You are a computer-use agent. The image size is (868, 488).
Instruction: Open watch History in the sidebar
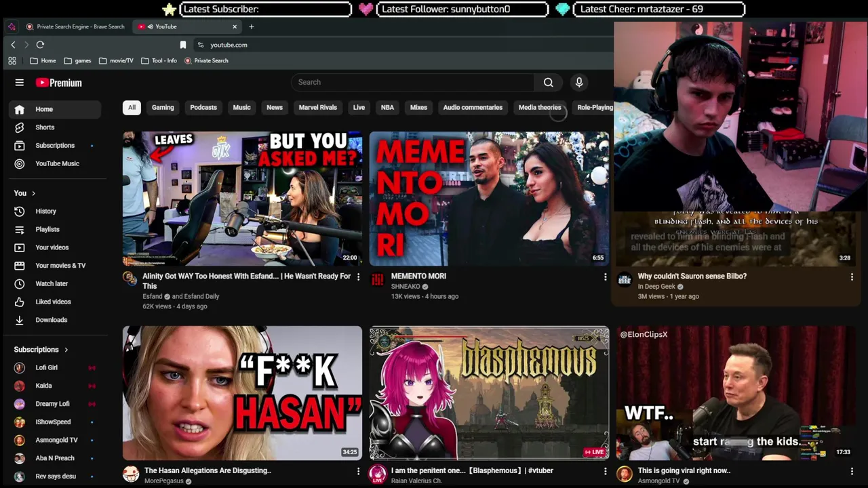54,211
